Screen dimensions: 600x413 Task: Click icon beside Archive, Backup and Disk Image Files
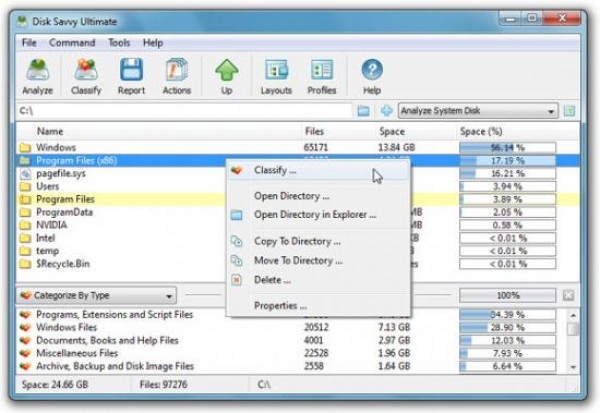pyautogui.click(x=25, y=366)
